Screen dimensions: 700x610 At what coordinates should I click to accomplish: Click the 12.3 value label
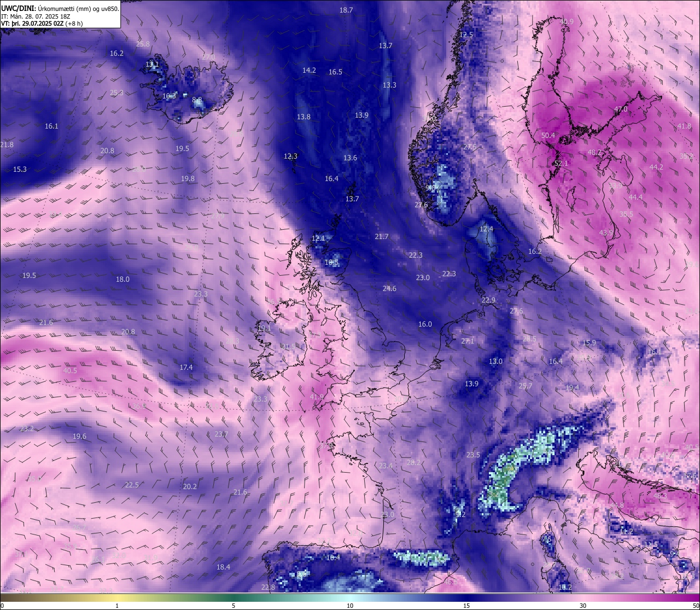(x=290, y=156)
